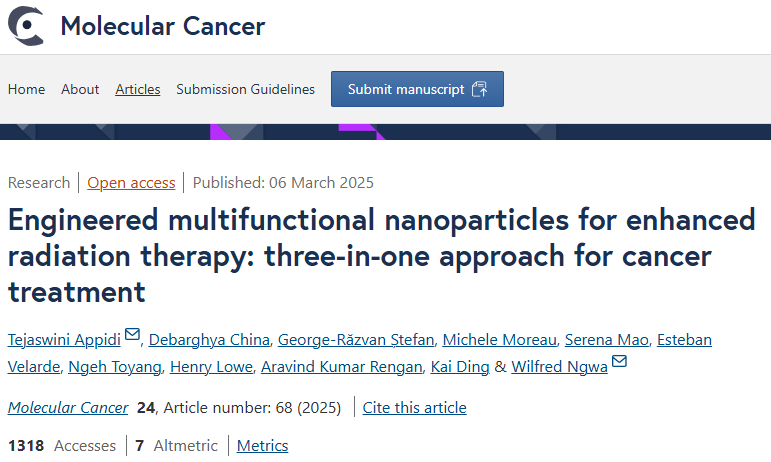Go to the Home menu item
This screenshot has height=462, width=771.
[27, 89]
